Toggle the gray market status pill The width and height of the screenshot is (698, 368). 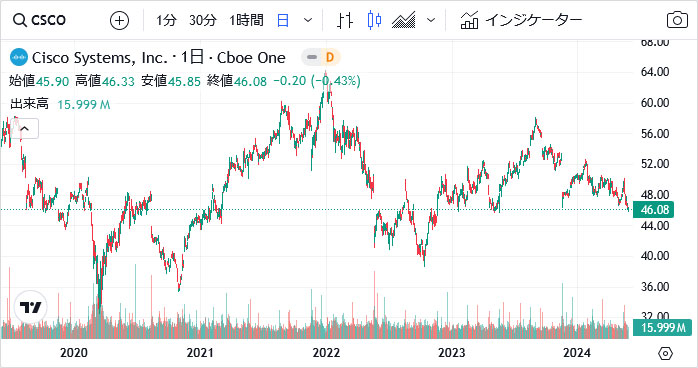(312, 57)
